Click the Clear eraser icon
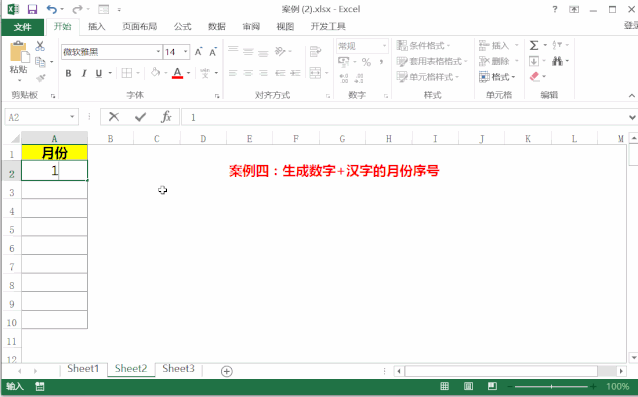 pyautogui.click(x=535, y=76)
